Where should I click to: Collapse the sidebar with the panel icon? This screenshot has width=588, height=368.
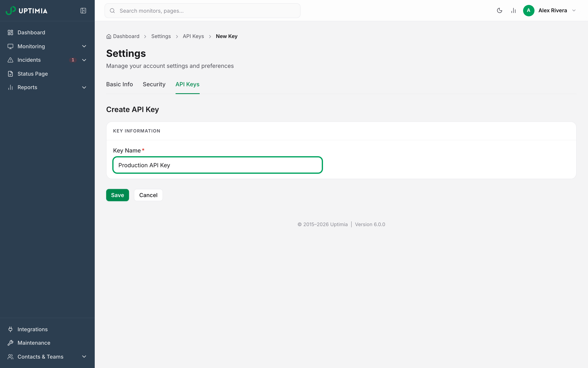coord(83,11)
